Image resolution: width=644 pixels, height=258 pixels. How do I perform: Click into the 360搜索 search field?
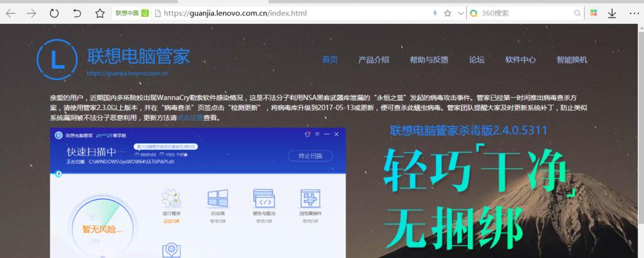click(x=526, y=13)
